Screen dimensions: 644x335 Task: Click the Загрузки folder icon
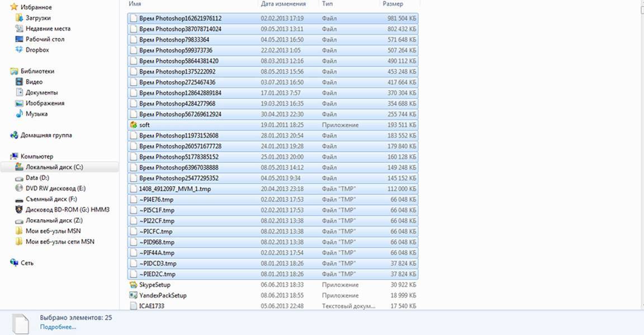[19, 18]
